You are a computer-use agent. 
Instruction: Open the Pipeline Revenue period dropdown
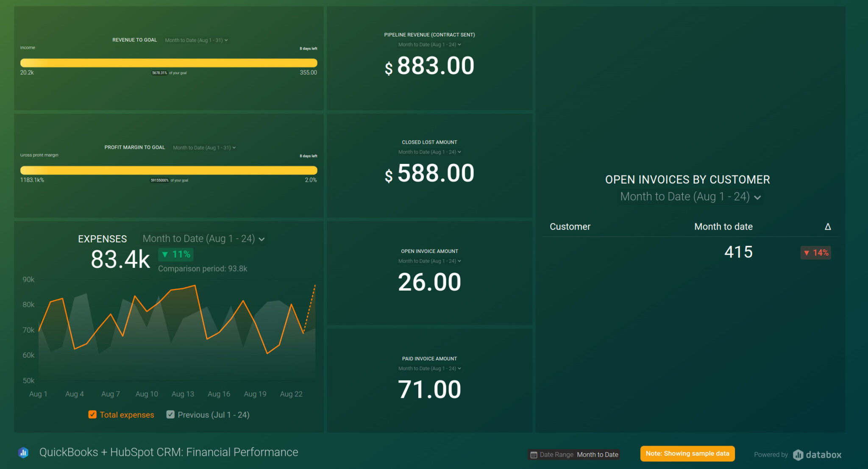(429, 44)
